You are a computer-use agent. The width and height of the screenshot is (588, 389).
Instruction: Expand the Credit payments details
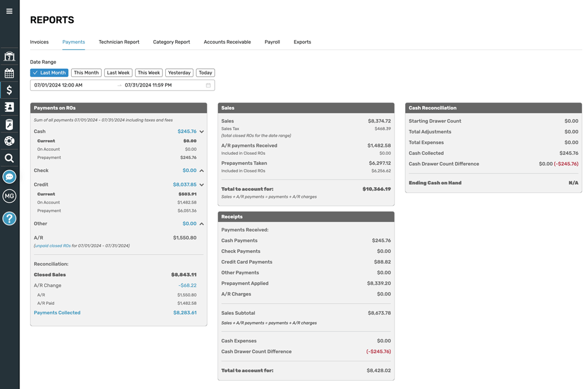tap(200, 184)
